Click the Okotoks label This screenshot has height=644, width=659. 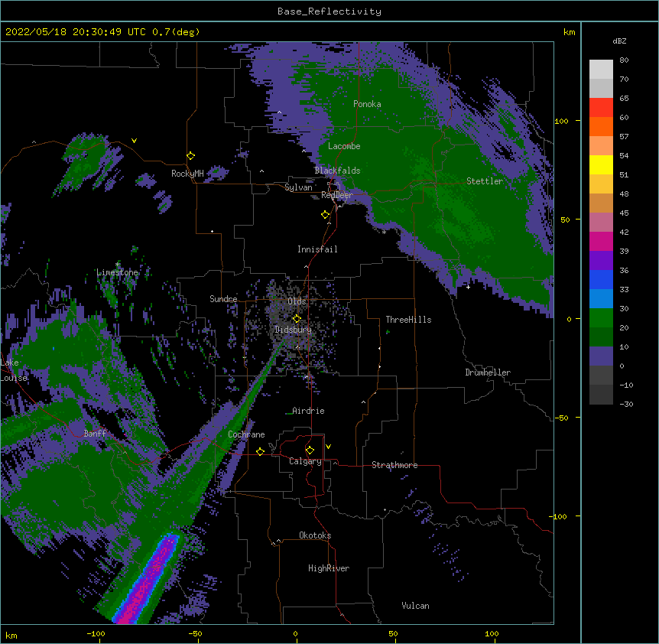point(315,535)
